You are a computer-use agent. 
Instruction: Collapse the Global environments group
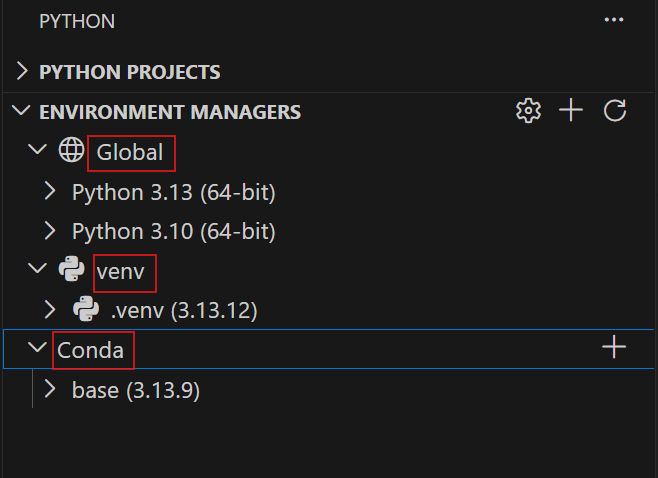click(38, 152)
